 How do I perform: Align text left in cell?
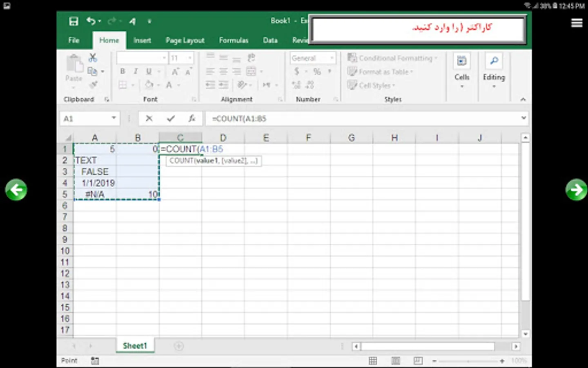tap(210, 72)
